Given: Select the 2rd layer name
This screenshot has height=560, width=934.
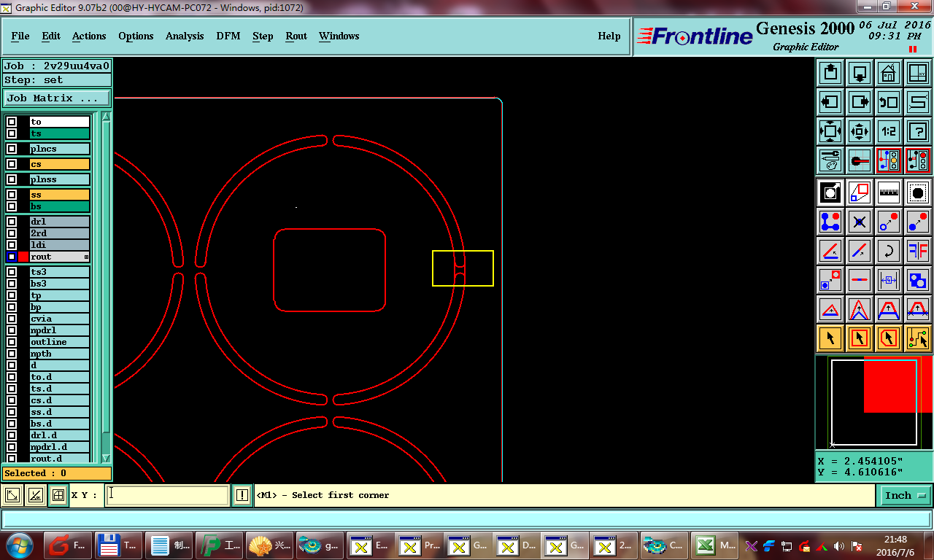Looking at the screenshot, I should pyautogui.click(x=60, y=233).
